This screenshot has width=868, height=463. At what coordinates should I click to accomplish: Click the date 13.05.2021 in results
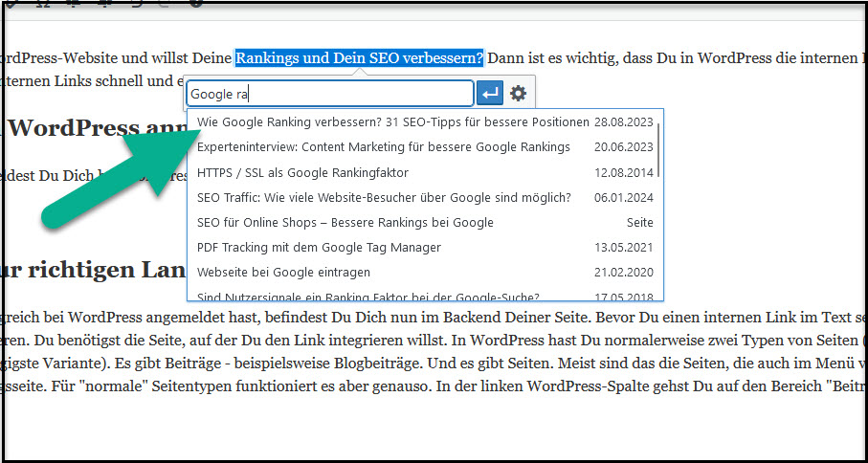pyautogui.click(x=624, y=247)
